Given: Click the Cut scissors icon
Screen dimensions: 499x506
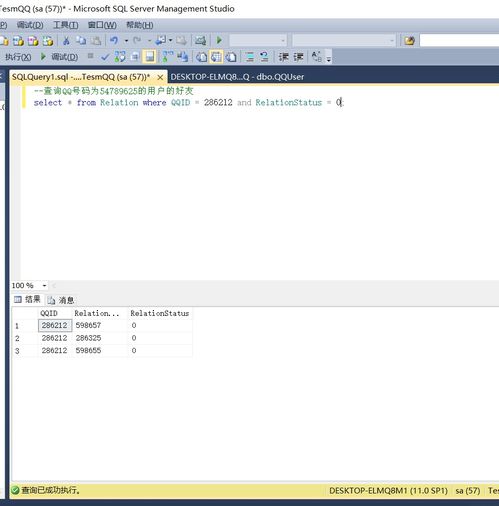Looking at the screenshot, I should click(66, 41).
